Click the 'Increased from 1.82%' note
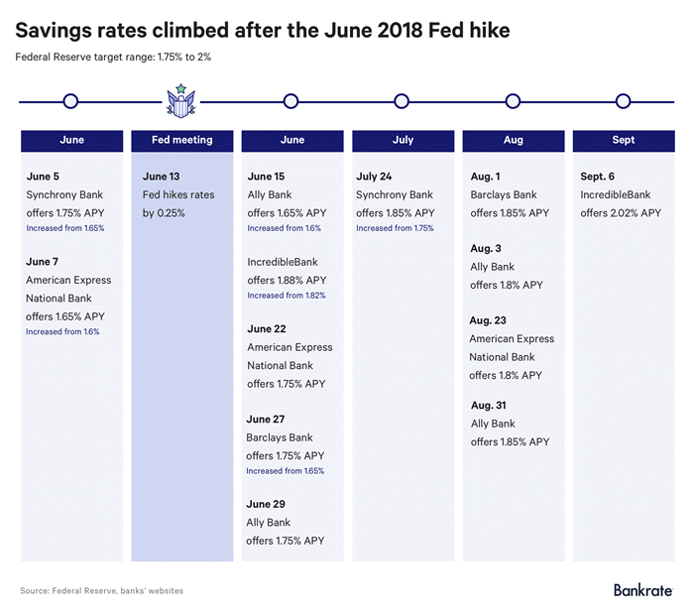Viewport: 694px width, 616px height. (x=286, y=296)
